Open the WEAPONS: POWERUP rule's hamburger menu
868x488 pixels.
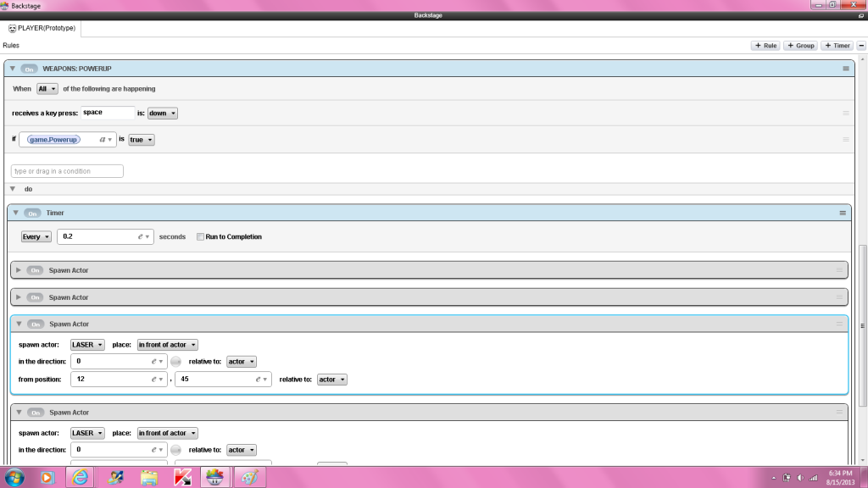coord(845,68)
